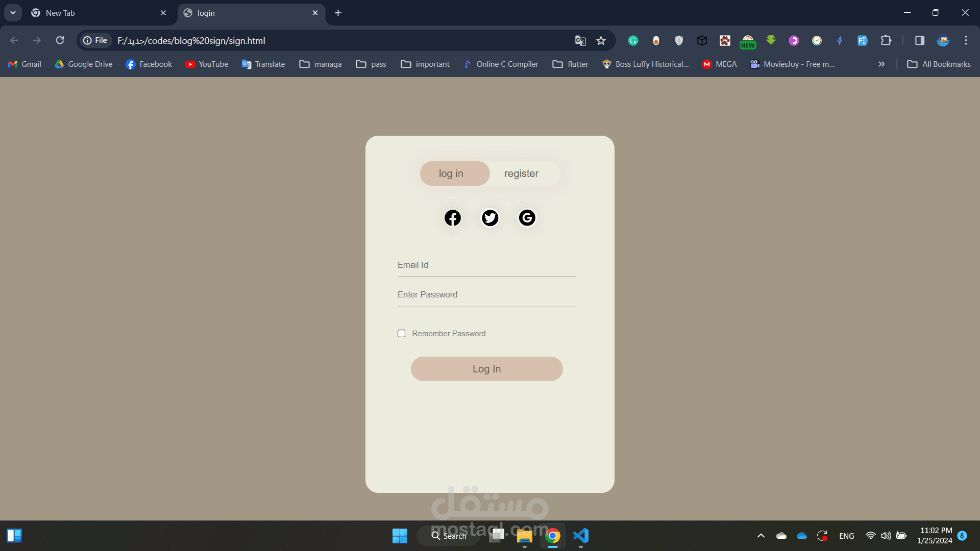Show hidden system tray icons
This screenshot has height=551, width=980.
(x=761, y=536)
